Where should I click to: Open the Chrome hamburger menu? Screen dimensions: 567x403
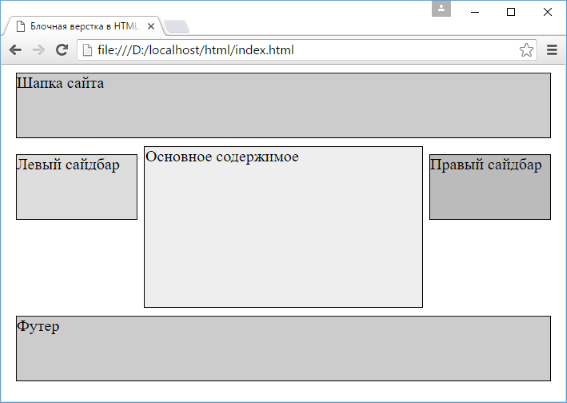(x=552, y=50)
